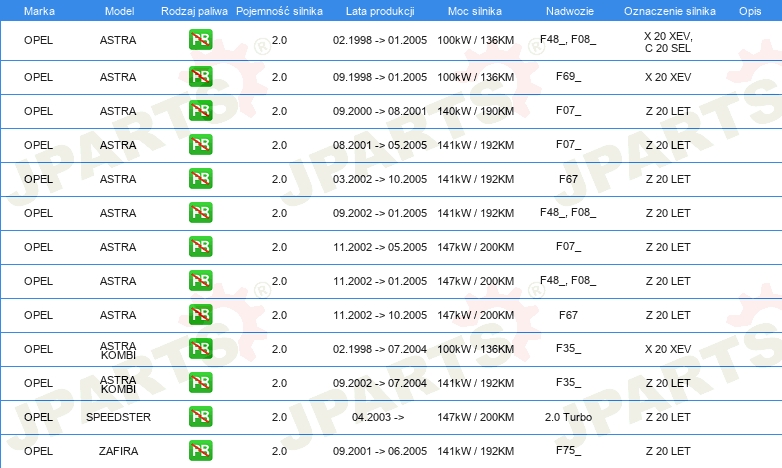Click the fuel icon in the Zafira row
Image resolution: width=782 pixels, height=468 pixels.
coord(200,451)
